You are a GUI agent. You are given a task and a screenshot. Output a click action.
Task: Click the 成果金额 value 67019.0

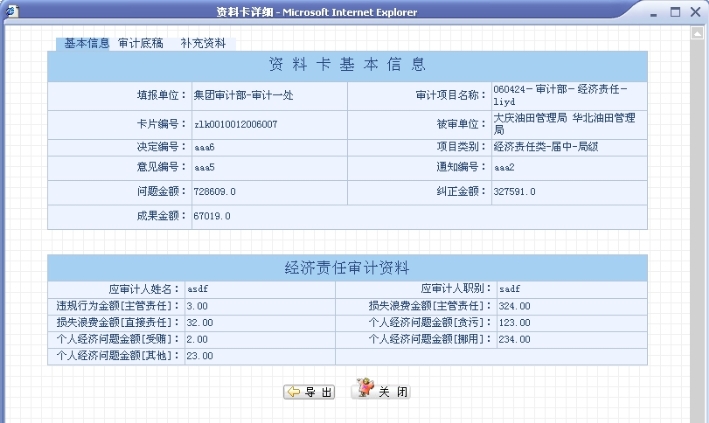click(x=212, y=215)
